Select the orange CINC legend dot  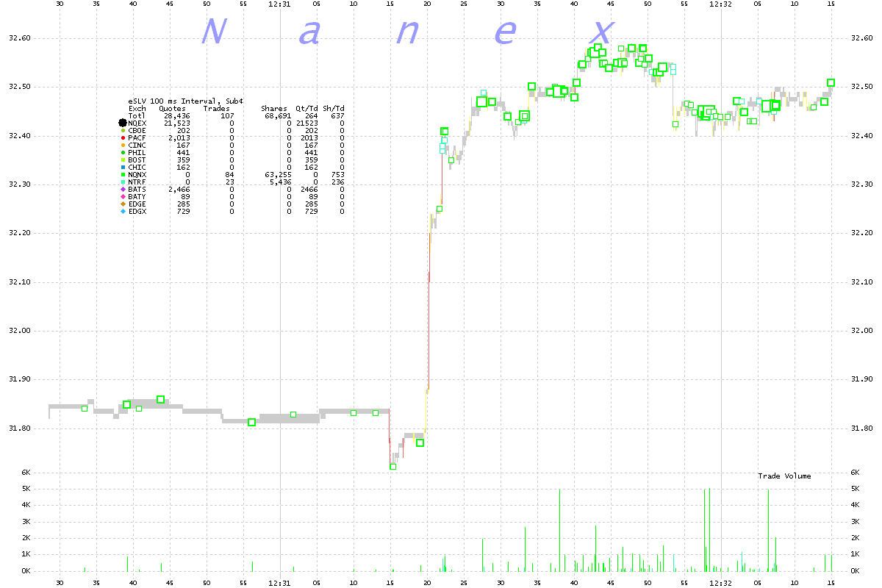tap(123, 146)
